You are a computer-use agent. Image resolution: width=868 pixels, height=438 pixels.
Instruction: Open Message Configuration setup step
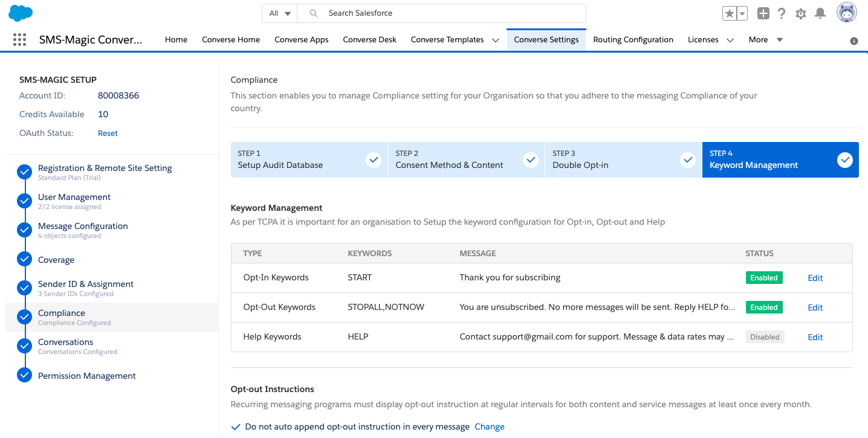(x=83, y=226)
